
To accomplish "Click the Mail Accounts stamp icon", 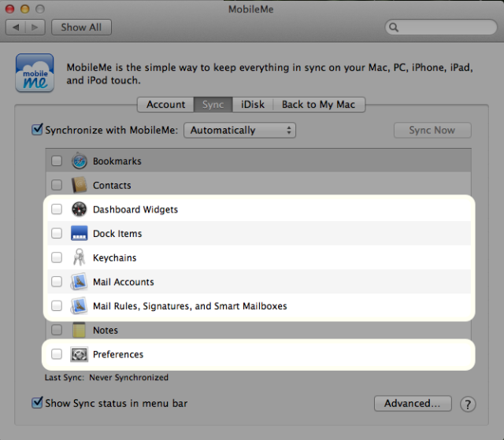I will tap(79, 282).
